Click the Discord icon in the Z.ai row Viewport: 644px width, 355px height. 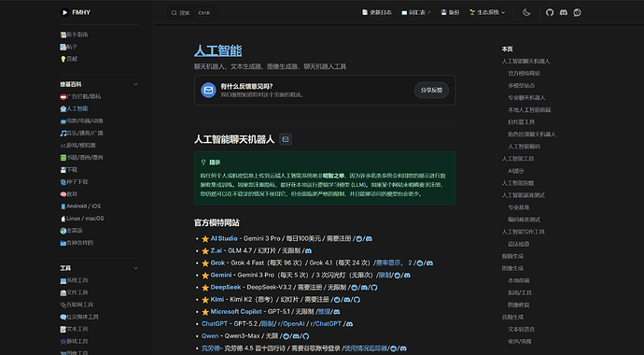click(308, 250)
